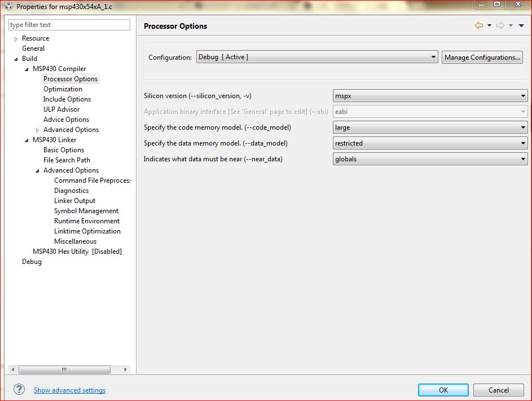
Task: Click tree horizontal scrollbar right arrow
Action: [126, 369]
